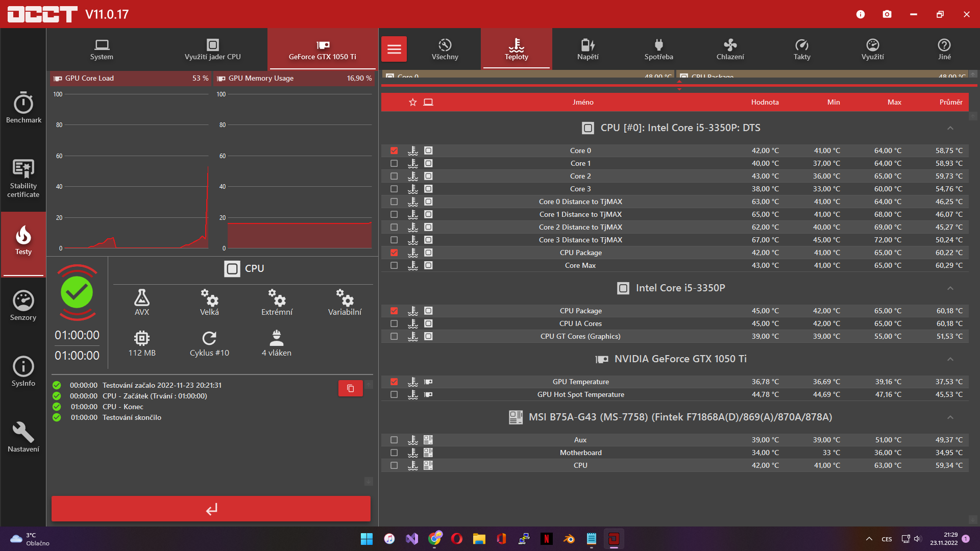
Task: Collapse the NVIDIA GeForce GTX 1050 Ti group
Action: (950, 359)
